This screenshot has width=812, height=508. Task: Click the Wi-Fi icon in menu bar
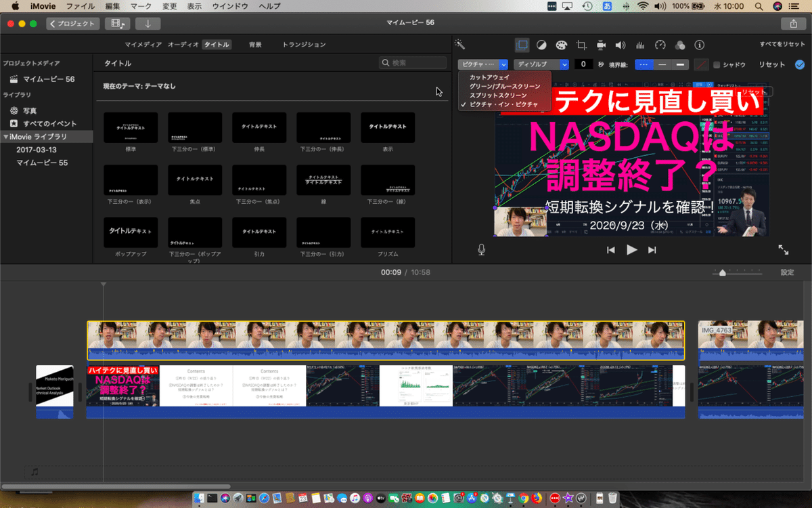click(641, 5)
